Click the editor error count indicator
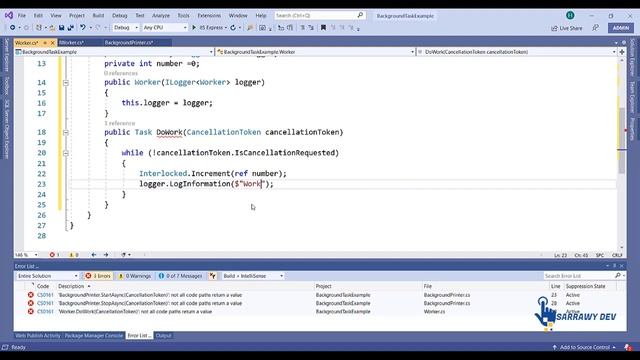640x360 pixels. [x=54, y=255]
